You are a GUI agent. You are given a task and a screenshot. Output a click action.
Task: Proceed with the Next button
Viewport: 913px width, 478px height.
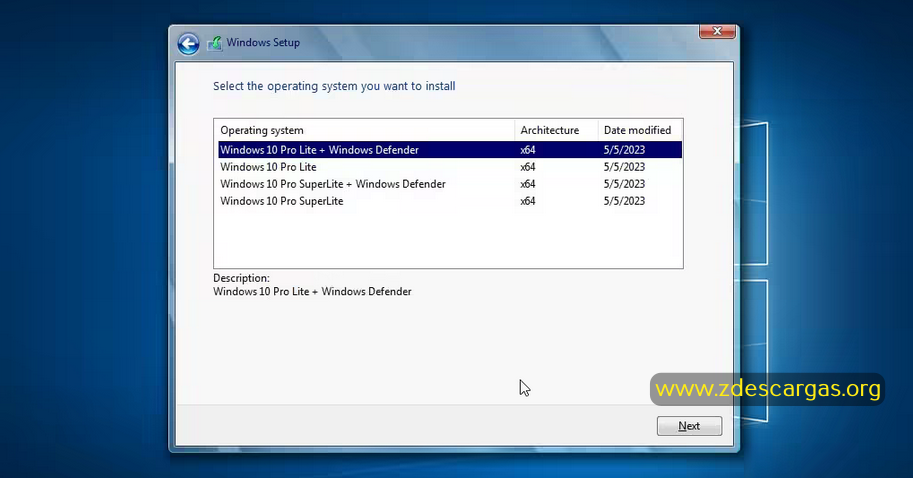pyautogui.click(x=689, y=426)
